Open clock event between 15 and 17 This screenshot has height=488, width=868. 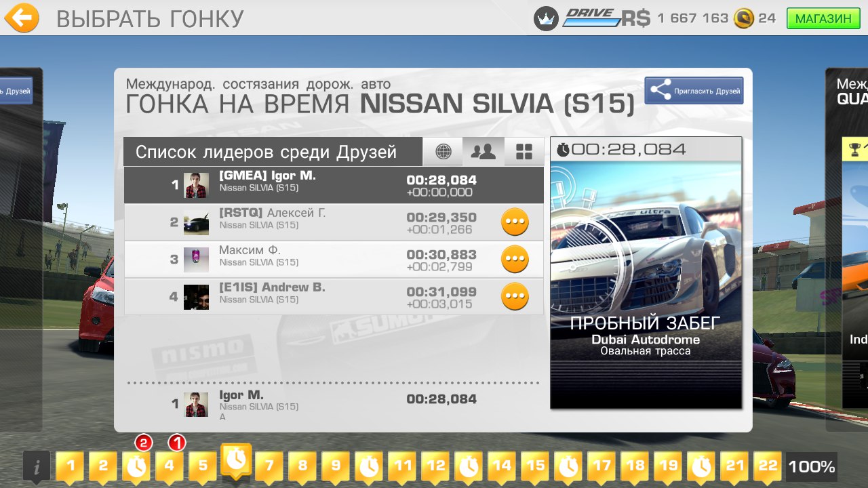(x=568, y=466)
